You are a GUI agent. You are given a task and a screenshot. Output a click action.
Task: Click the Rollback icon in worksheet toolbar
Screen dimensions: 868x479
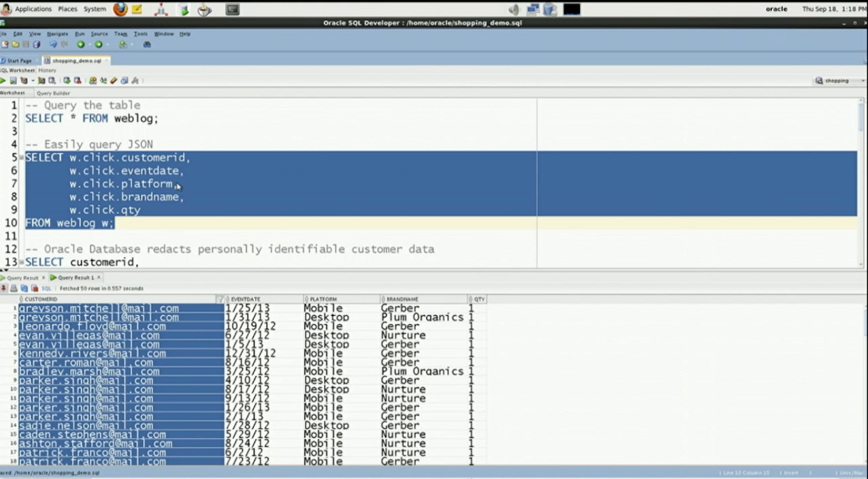click(78, 81)
